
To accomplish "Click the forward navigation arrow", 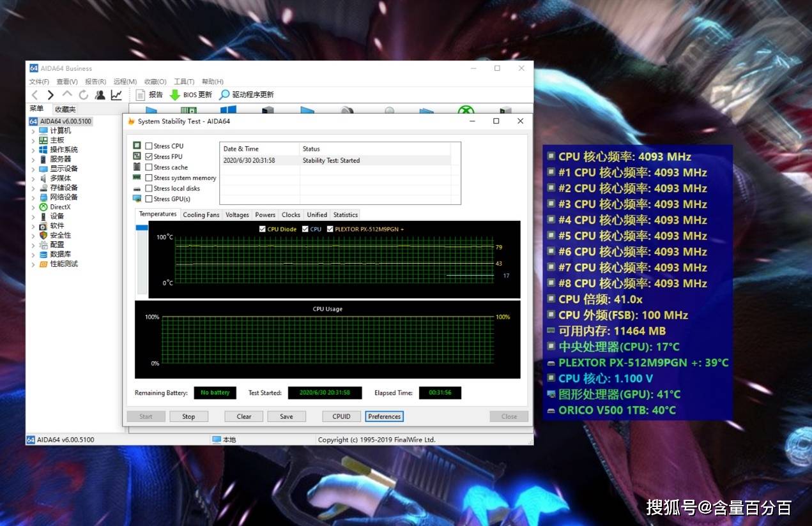I will tap(50, 95).
